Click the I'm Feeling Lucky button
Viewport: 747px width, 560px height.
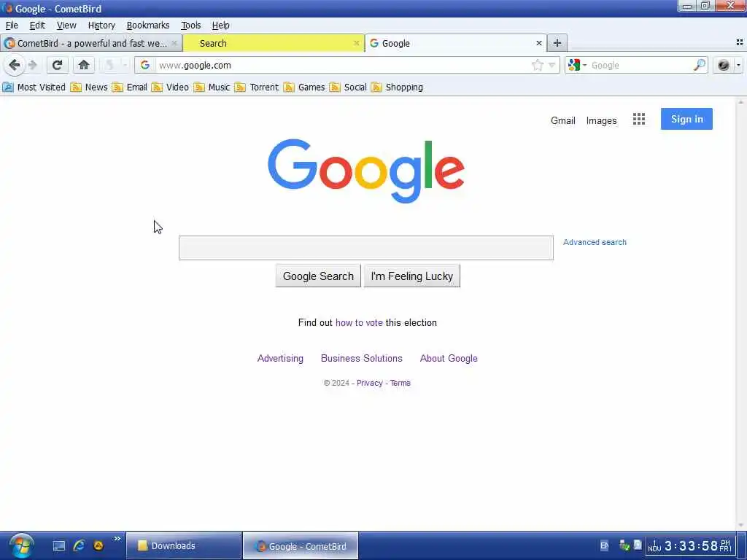click(412, 276)
